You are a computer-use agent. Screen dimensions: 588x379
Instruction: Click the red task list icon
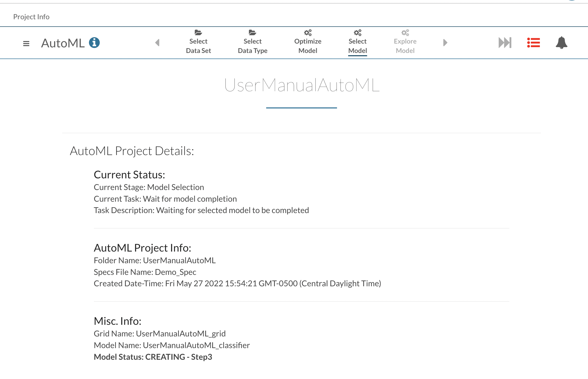pos(533,43)
